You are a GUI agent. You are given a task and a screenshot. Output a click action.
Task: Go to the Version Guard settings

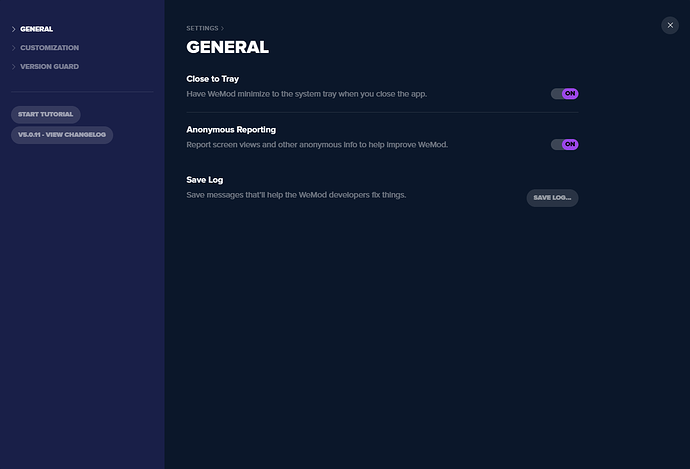(x=49, y=67)
